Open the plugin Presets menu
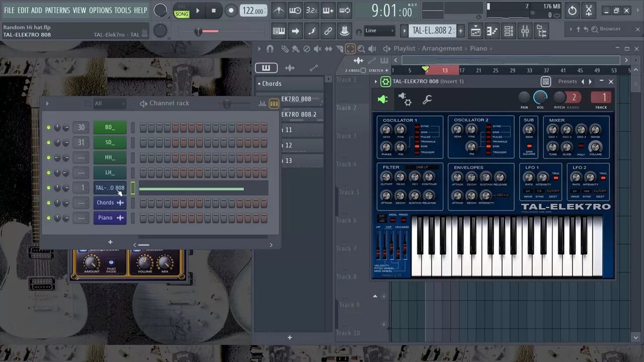The width and height of the screenshot is (644, 362). pos(568,81)
